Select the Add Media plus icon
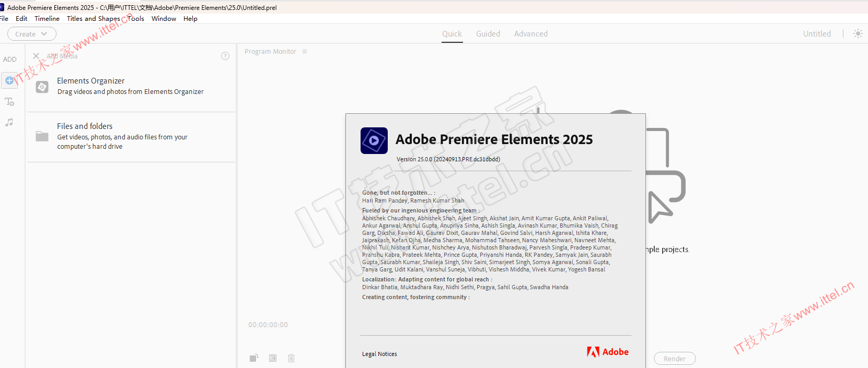The height and width of the screenshot is (368, 868). pos(9,80)
